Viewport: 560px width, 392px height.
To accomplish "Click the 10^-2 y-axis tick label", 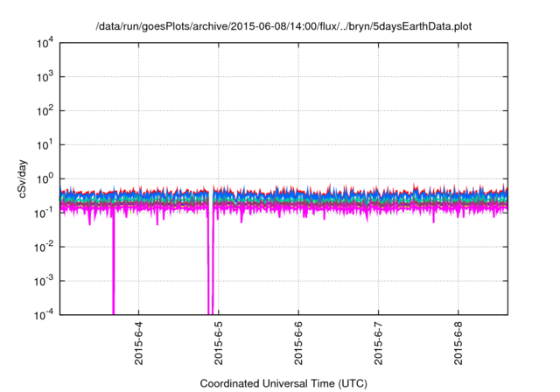I will tap(45, 247).
